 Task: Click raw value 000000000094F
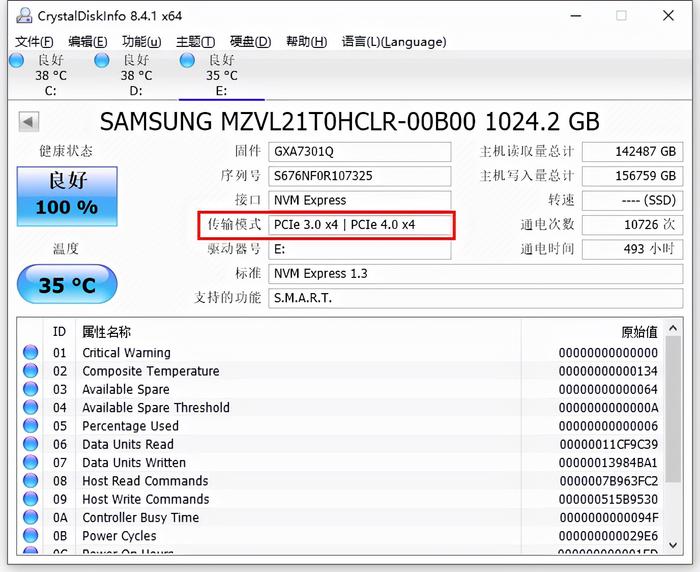(x=608, y=518)
